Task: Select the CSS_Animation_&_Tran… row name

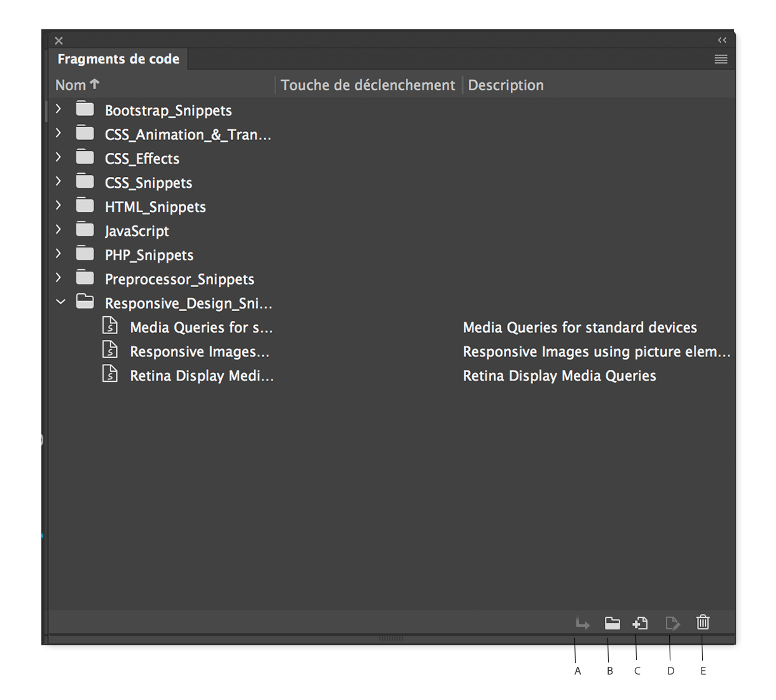Action: (x=188, y=135)
